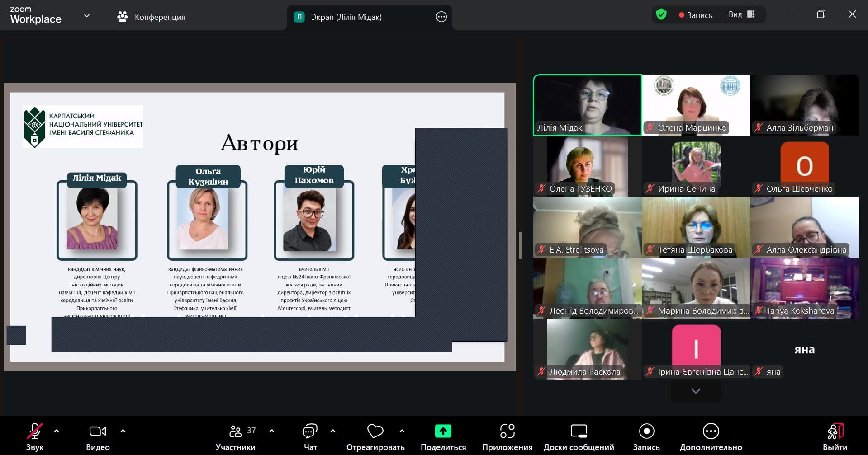The width and height of the screenshot is (868, 455).
Task: Expand the Zoom Workplace dropdown chevron
Action: coord(87,16)
